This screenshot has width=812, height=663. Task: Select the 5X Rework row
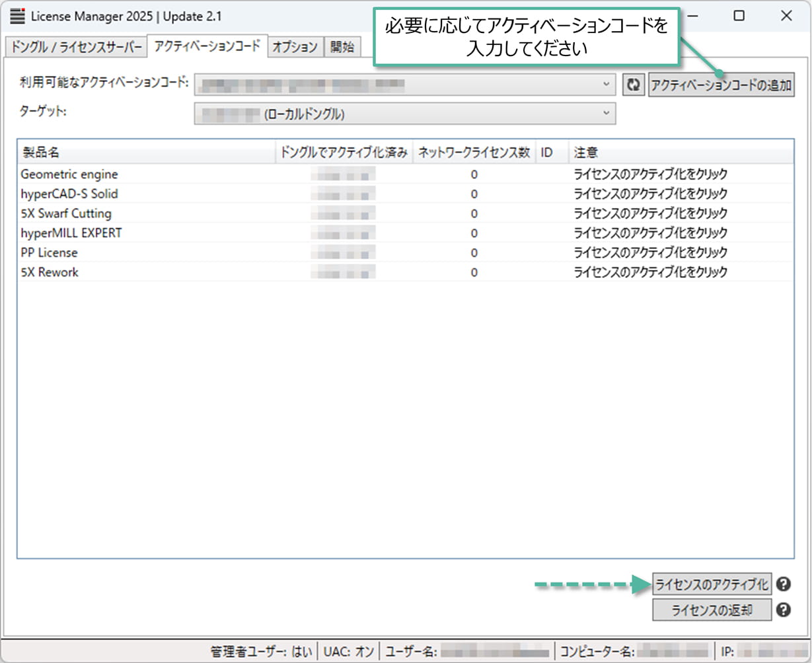[x=406, y=272]
